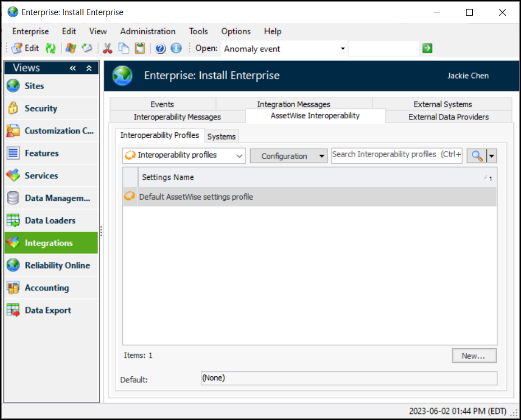521x420 pixels.
Task: Switch to the Integration Messages tab
Action: (x=294, y=104)
